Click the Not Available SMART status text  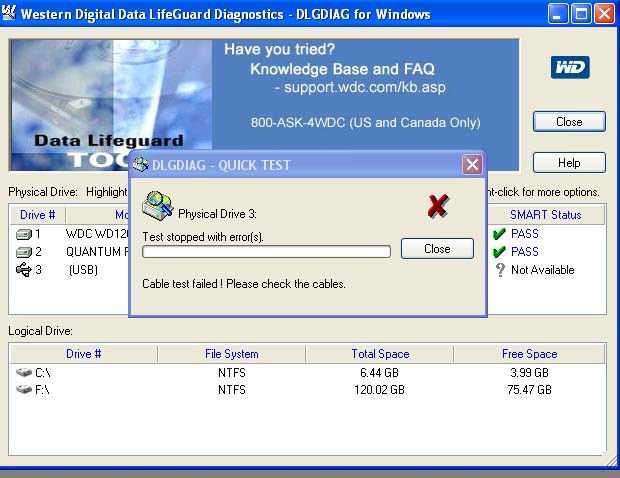(x=542, y=270)
